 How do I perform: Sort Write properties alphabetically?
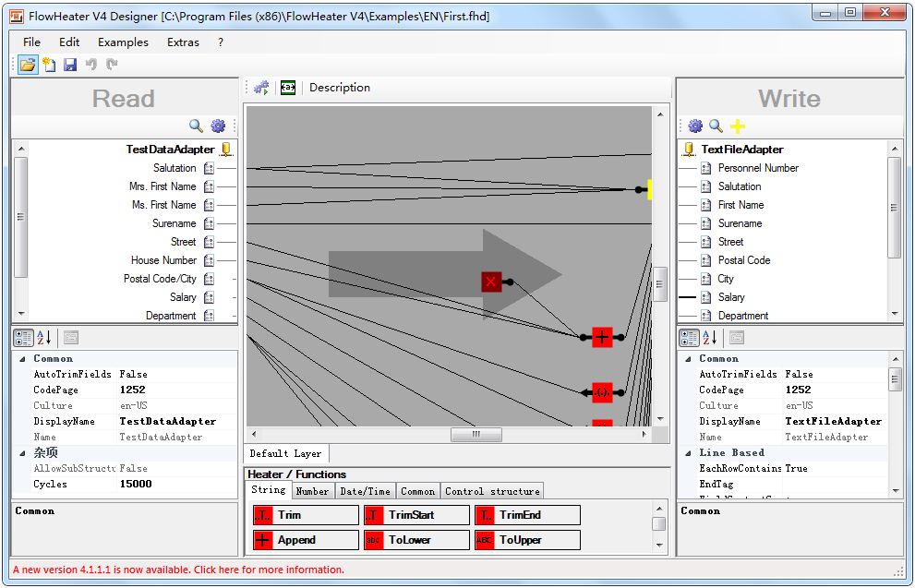[710, 337]
